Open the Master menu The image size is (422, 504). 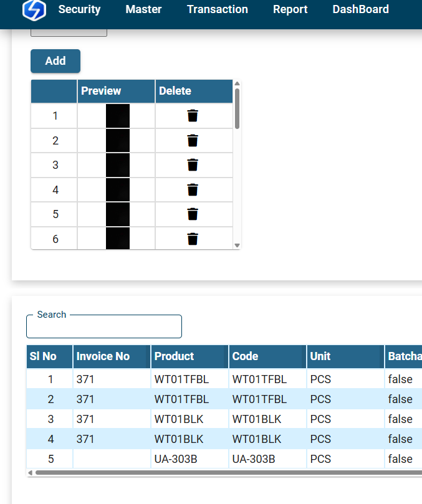[143, 9]
